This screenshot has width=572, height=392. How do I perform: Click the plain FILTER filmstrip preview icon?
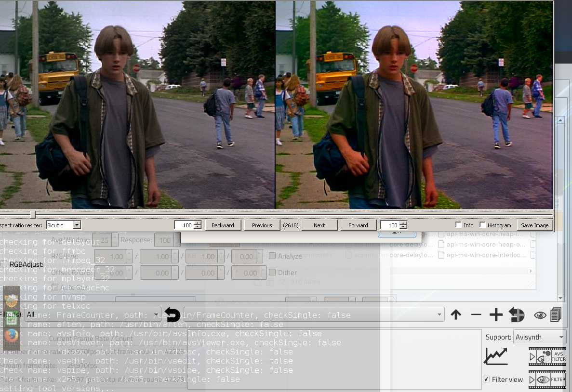point(547,379)
